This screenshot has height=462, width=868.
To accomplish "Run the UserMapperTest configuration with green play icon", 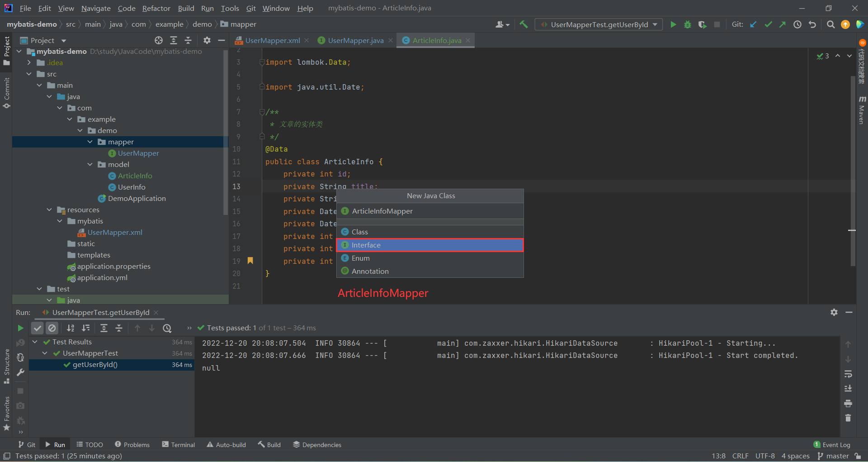I will tap(673, 24).
